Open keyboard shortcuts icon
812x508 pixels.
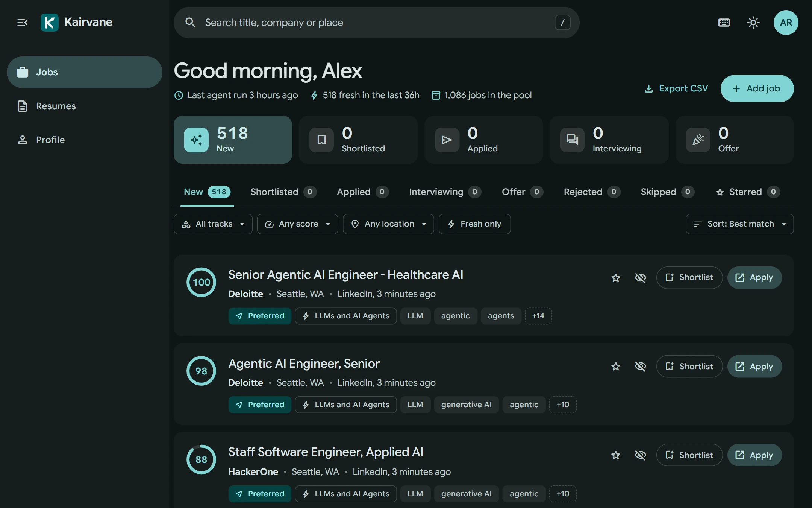coord(724,23)
